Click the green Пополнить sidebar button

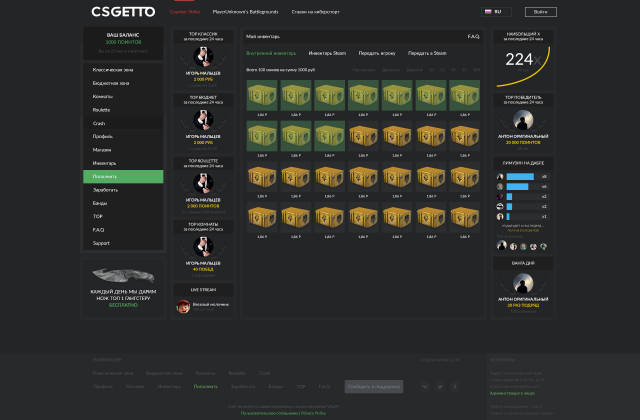[x=123, y=176]
